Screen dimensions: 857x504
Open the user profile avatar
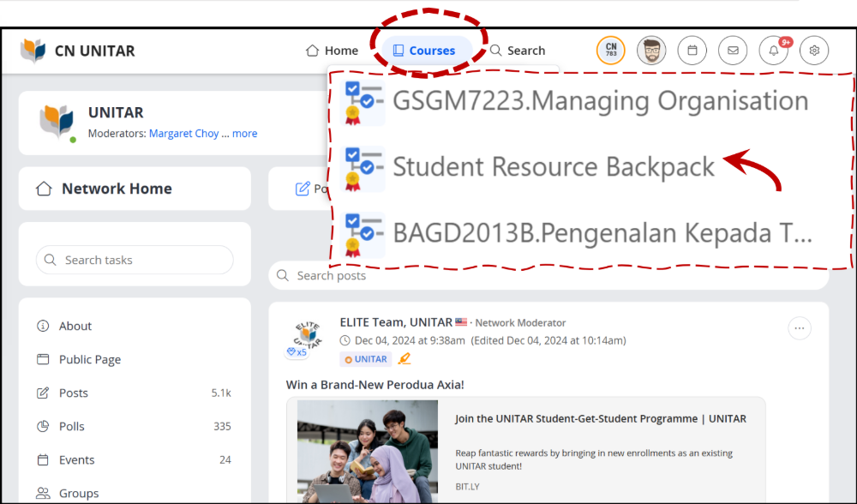651,51
